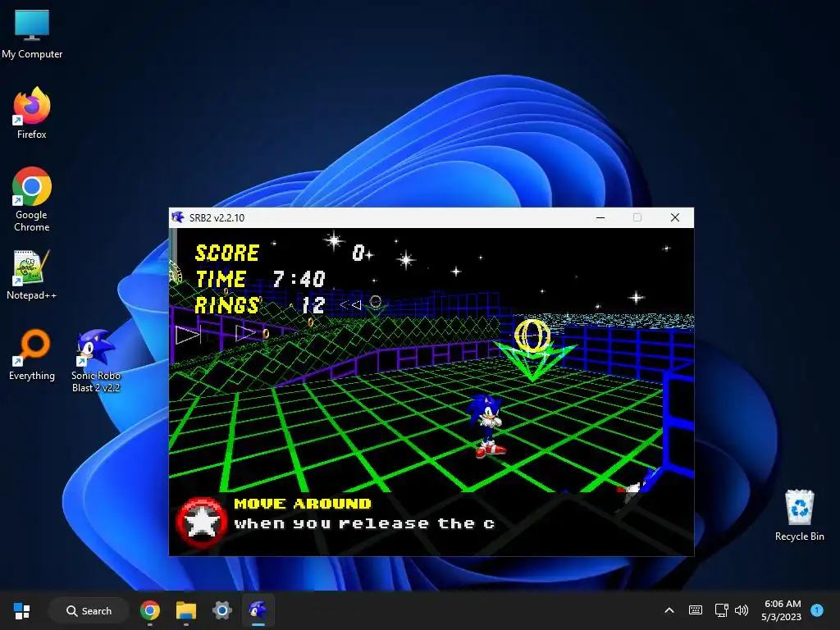Click the 'when you release the c' text
The image size is (840, 630).
click(x=364, y=524)
